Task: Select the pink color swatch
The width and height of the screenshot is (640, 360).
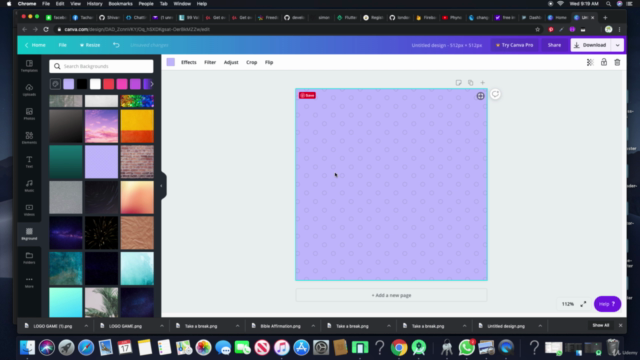Action: coord(122,84)
